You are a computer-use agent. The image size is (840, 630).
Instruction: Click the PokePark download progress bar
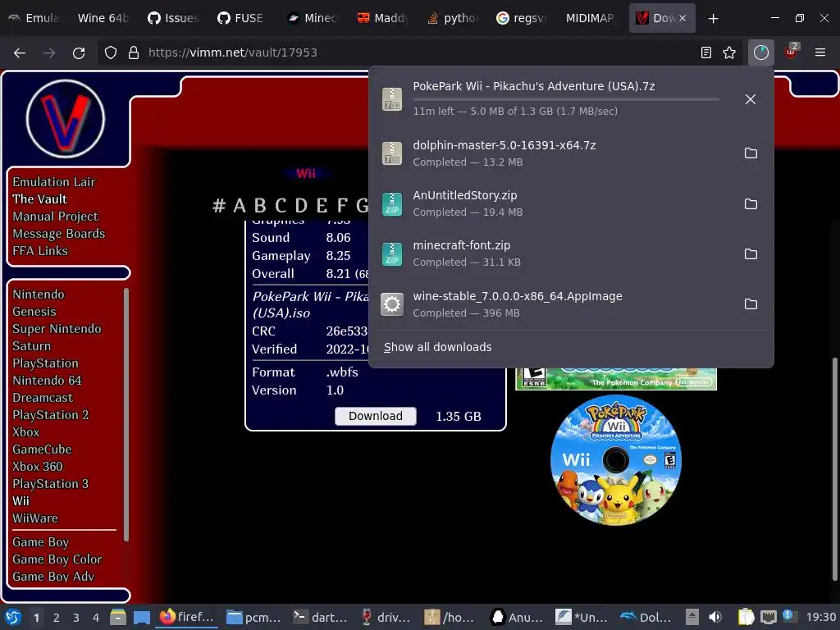[x=566, y=99]
